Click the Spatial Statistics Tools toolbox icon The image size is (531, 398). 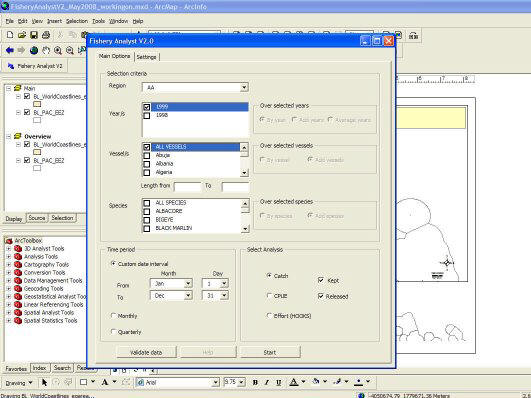coord(18,321)
